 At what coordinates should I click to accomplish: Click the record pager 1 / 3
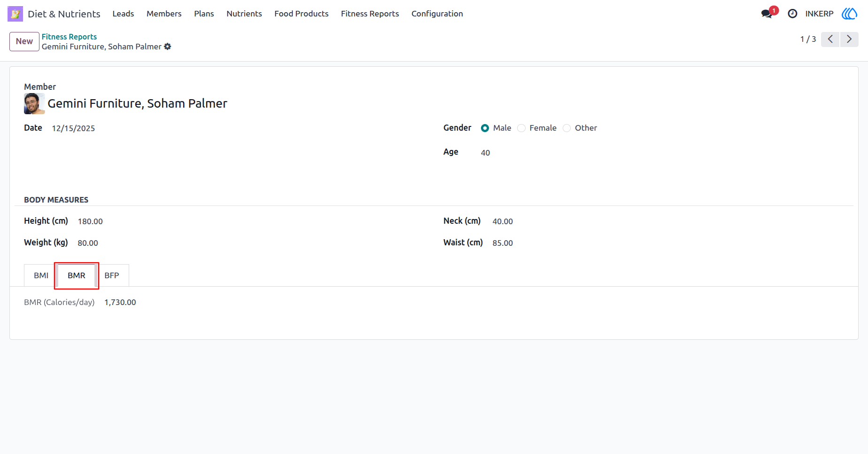(x=808, y=39)
